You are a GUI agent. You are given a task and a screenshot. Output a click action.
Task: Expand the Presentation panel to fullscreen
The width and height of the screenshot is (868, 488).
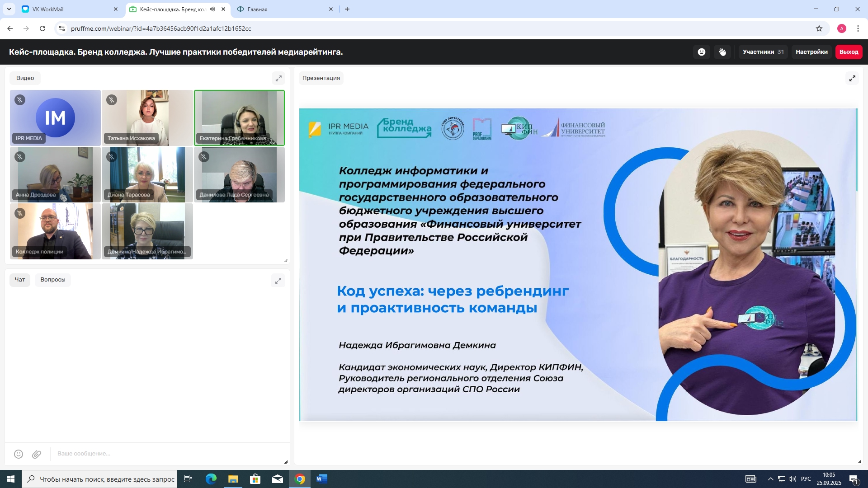pyautogui.click(x=852, y=78)
